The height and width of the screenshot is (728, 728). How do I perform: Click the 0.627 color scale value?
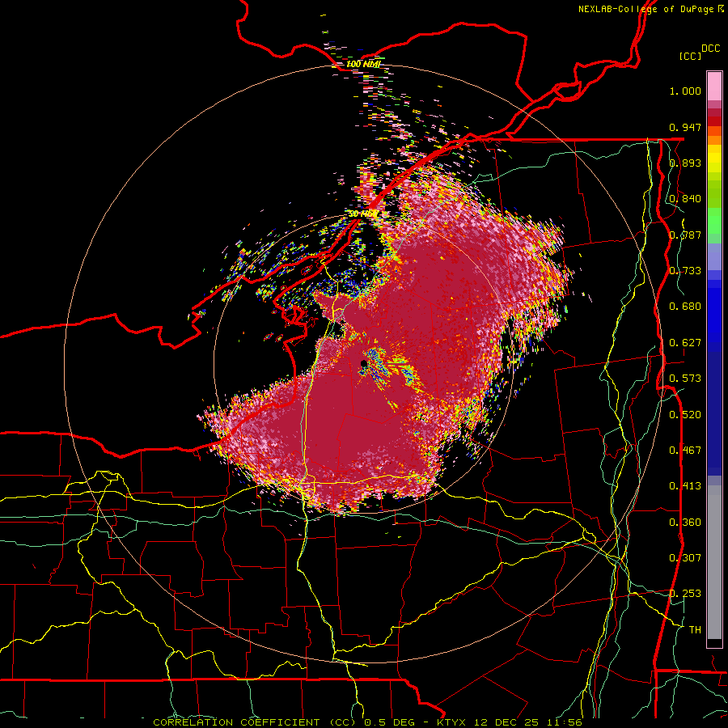685,343
